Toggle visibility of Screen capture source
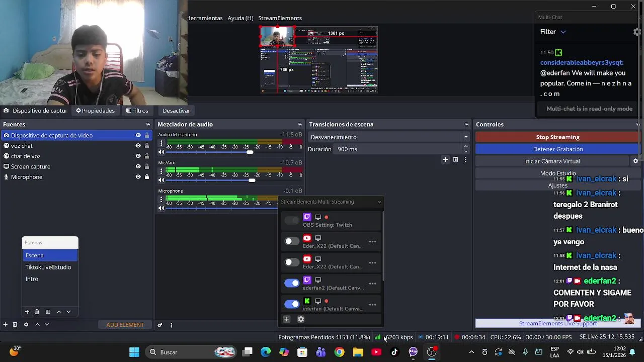The width and height of the screenshot is (644, 362). point(138,166)
